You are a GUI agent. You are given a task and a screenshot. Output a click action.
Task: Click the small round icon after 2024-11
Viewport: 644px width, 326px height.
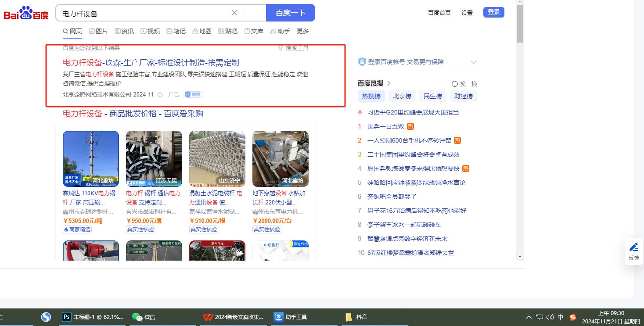click(160, 95)
